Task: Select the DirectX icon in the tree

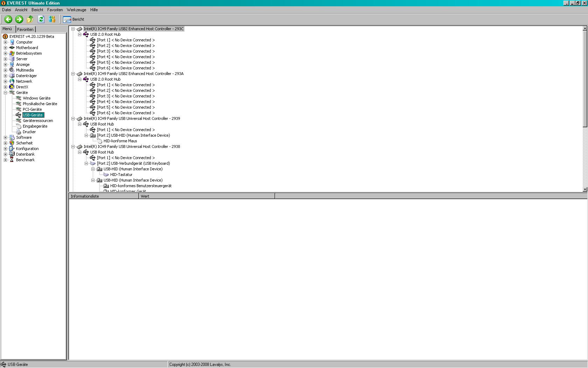Action: tap(12, 87)
